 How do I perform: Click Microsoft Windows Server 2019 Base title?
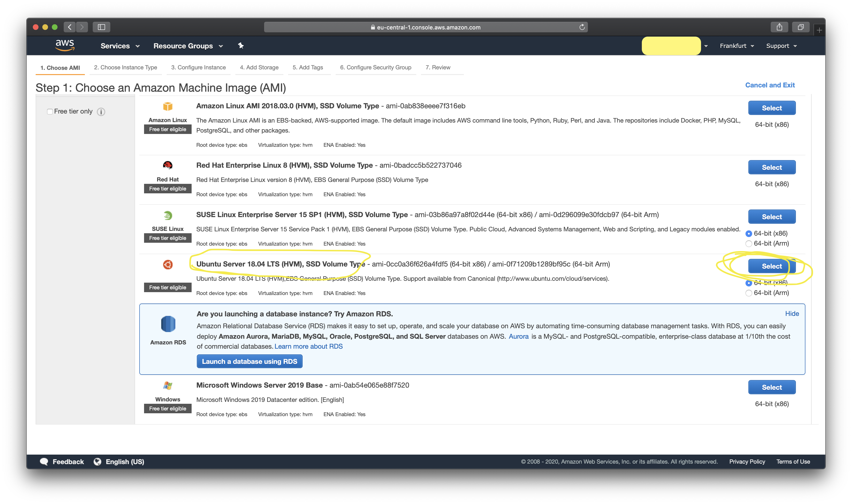pos(259,385)
